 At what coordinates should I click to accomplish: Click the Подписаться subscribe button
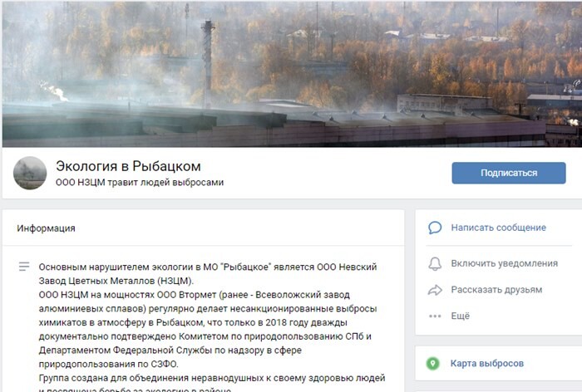click(x=509, y=173)
